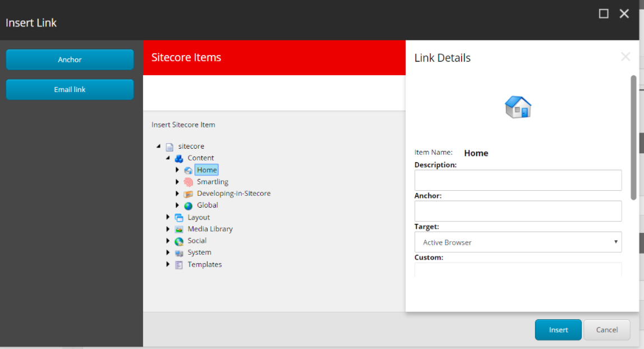Expand the Layout tree node
Image resolution: width=644 pixels, height=349 pixels.
click(x=168, y=217)
